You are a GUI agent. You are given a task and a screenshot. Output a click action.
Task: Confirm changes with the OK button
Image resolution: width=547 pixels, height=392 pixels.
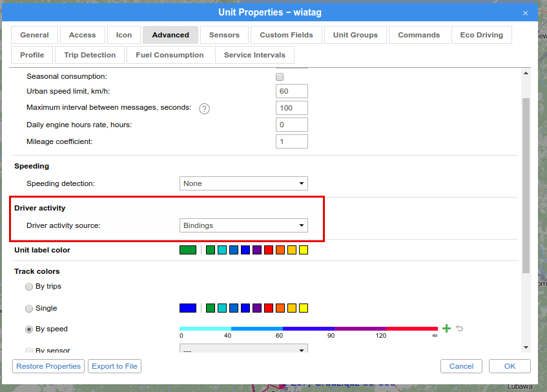coord(510,366)
